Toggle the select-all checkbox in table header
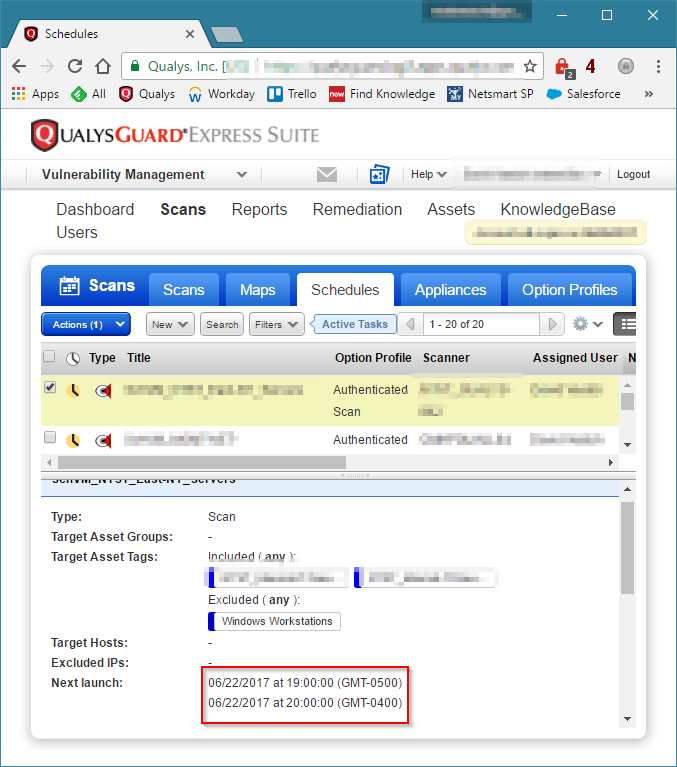This screenshot has width=677, height=767. (x=49, y=357)
